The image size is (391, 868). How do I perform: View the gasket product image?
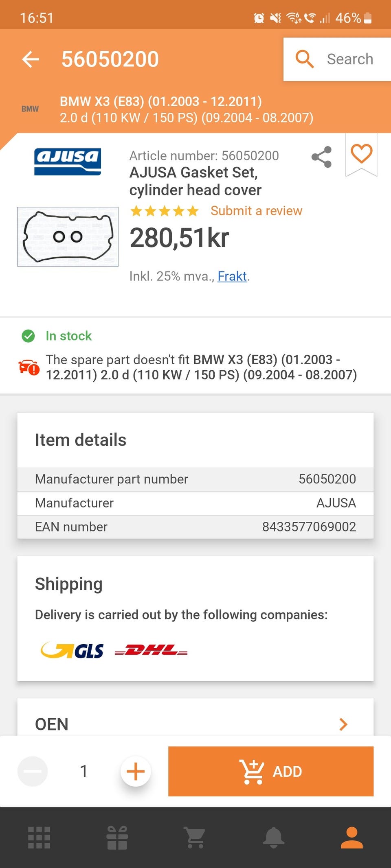tap(68, 237)
